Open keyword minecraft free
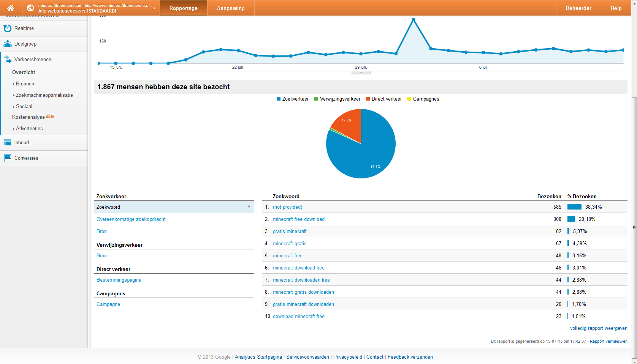 point(288,255)
